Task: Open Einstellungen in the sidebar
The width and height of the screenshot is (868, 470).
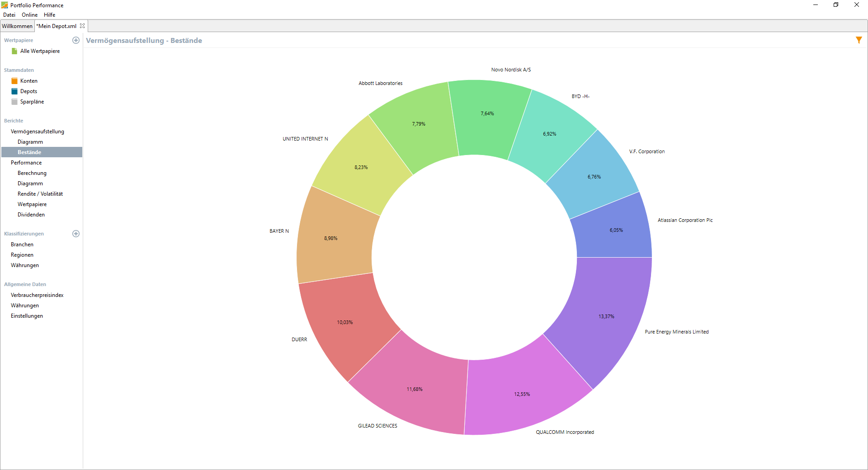Action: click(27, 316)
